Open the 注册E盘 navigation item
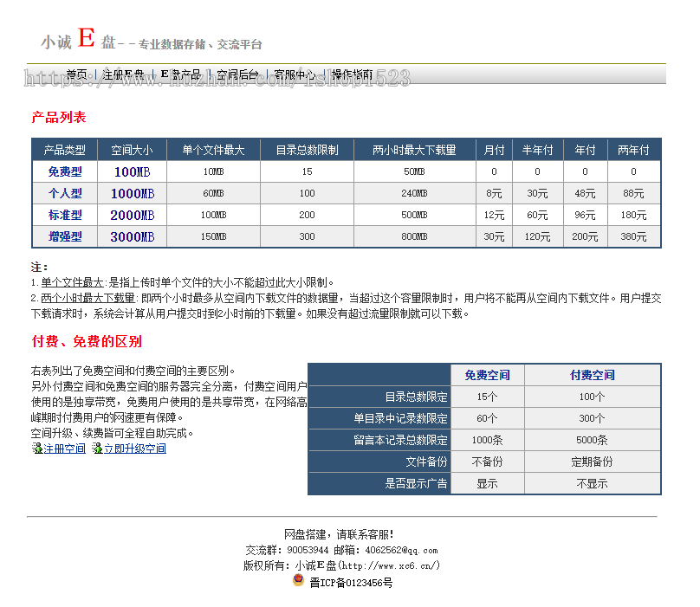Viewport: 700px width, 607px height. [x=123, y=74]
